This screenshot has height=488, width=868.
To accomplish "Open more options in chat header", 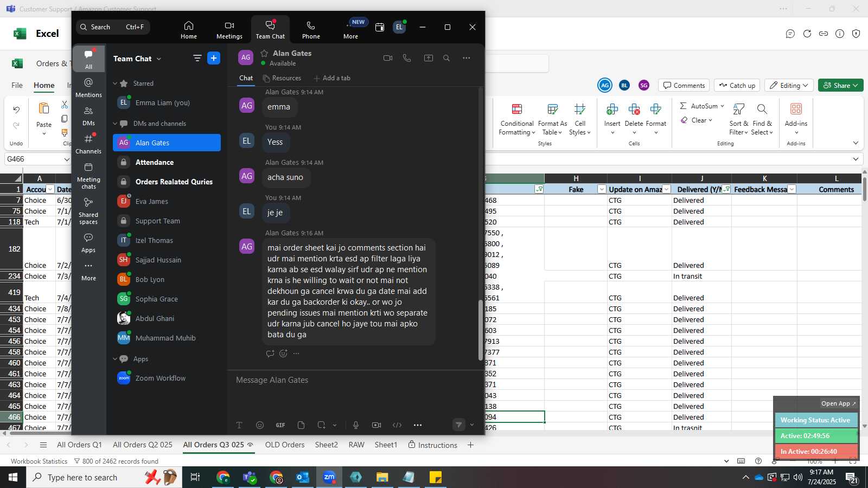I will point(467,58).
